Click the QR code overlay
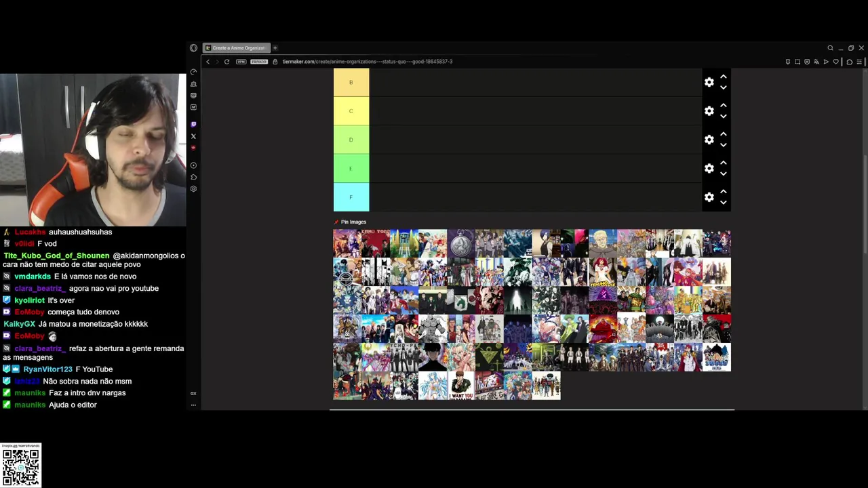This screenshot has width=868, height=488. [x=20, y=465]
